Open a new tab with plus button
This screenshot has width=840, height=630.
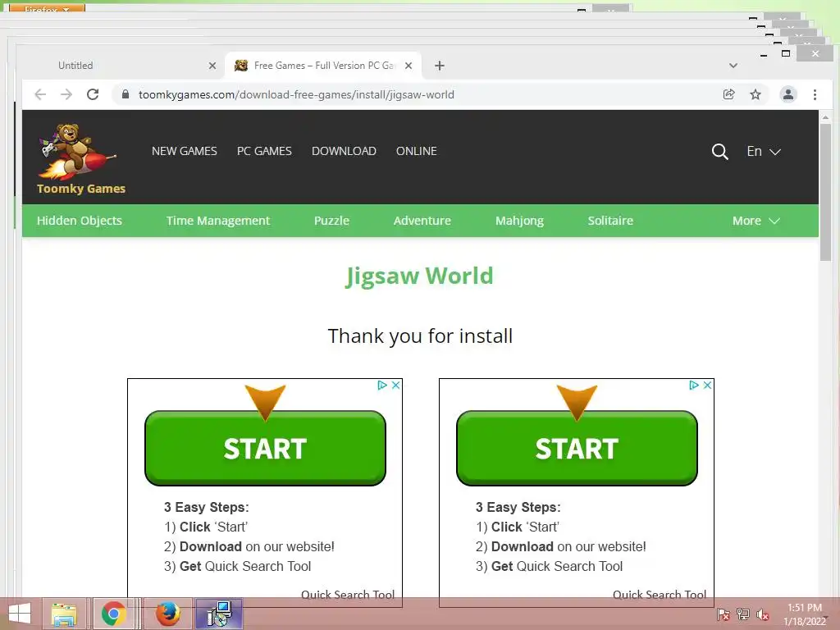click(440, 66)
